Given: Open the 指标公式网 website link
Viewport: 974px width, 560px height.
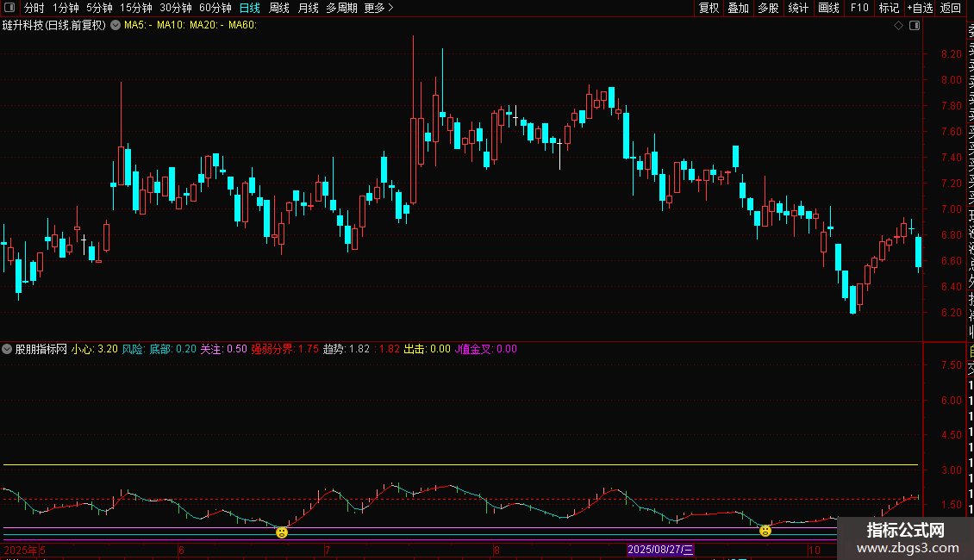Looking at the screenshot, I should [905, 538].
